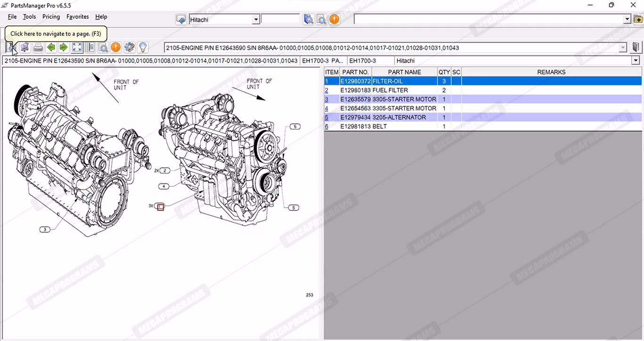Click the shopping cart icon in toolbar
644x341 pixels.
pos(25,48)
